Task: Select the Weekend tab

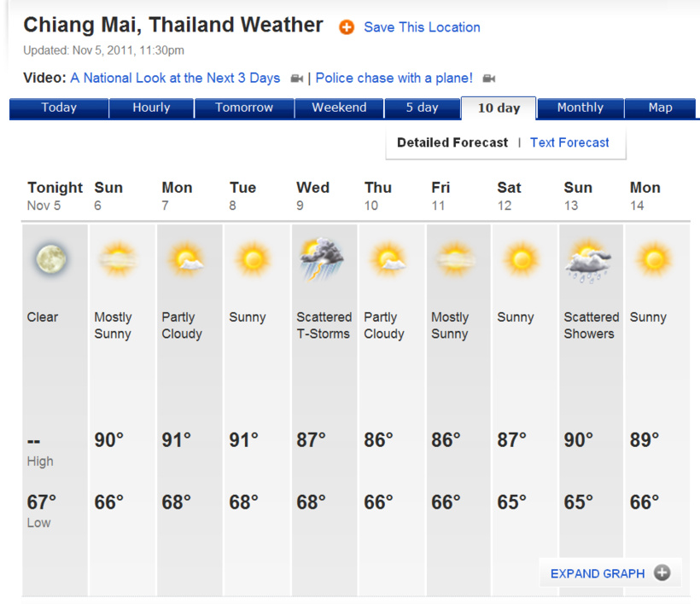Action: coord(339,108)
